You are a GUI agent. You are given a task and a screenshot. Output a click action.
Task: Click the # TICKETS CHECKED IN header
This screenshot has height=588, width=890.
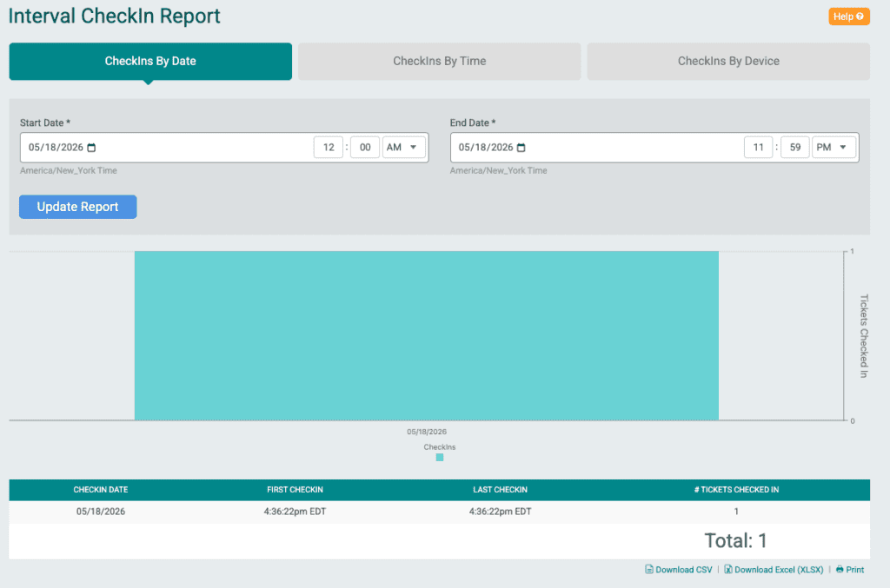pos(736,489)
